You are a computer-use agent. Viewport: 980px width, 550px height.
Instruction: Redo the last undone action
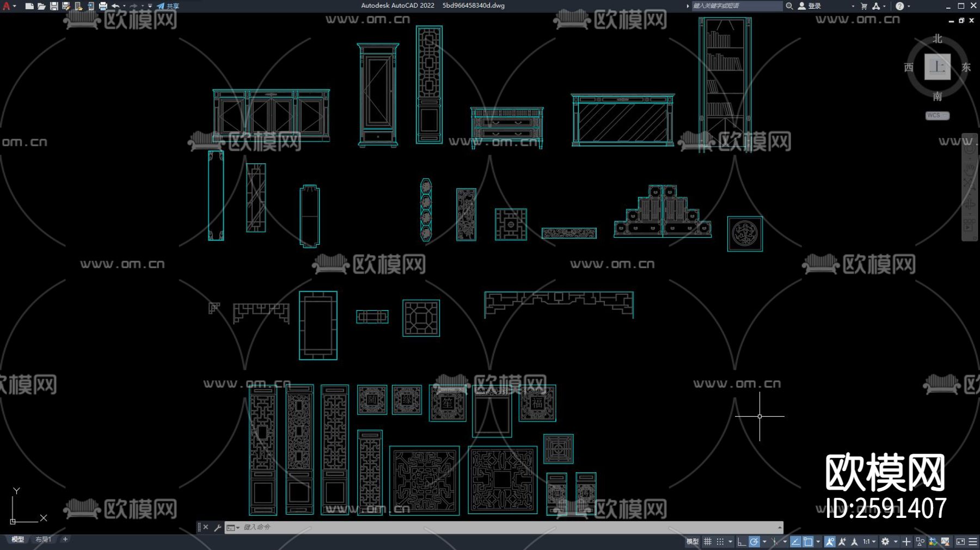(133, 6)
